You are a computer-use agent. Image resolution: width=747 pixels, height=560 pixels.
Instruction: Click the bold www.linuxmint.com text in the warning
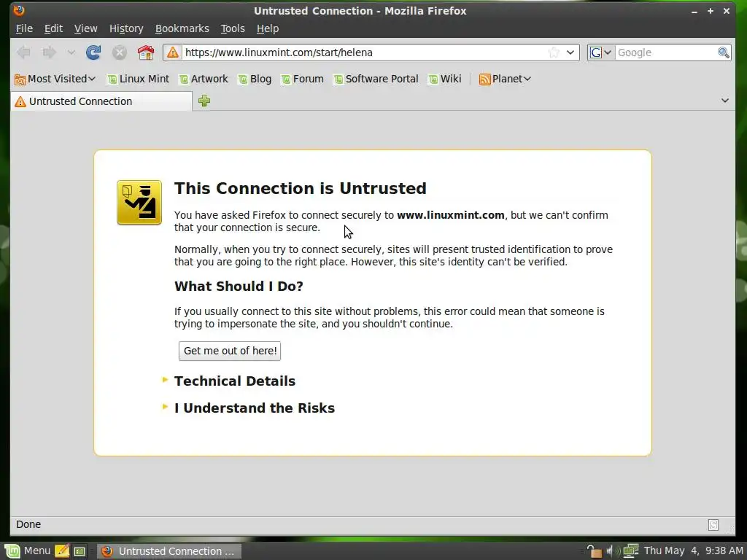click(x=451, y=215)
